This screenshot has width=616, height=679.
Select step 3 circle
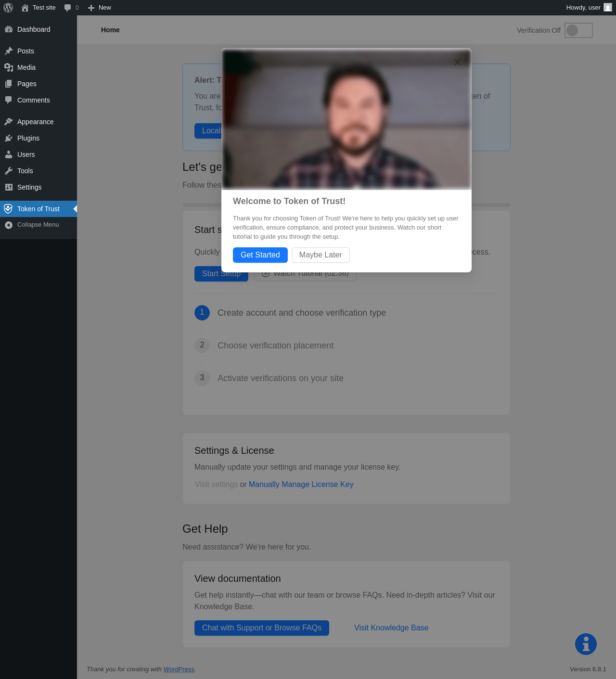point(202,378)
